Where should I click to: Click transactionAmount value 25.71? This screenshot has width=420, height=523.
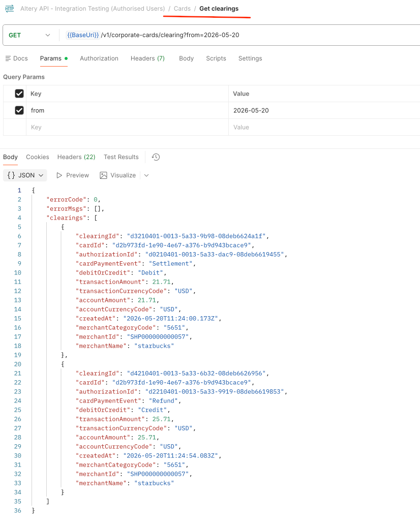[x=162, y=419]
